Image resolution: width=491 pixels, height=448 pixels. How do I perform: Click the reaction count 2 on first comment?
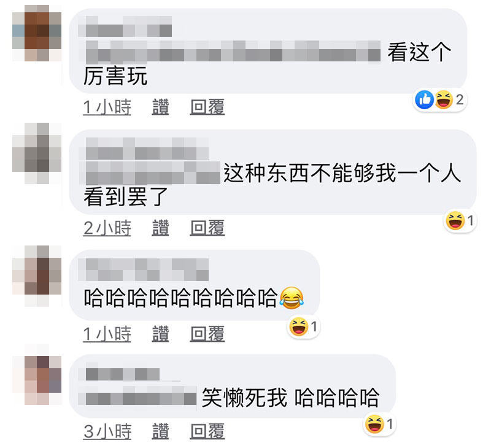point(460,100)
